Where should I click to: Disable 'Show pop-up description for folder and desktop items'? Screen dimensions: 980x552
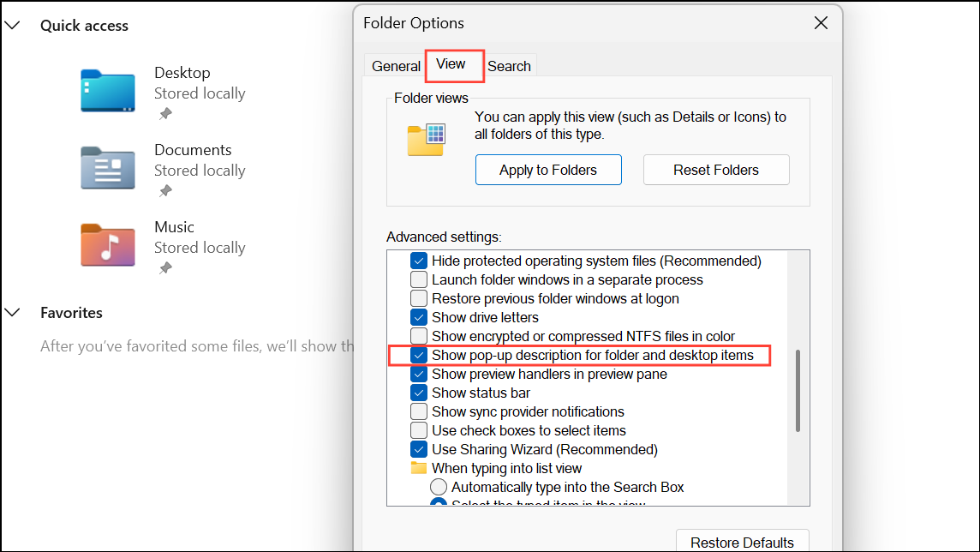click(419, 355)
